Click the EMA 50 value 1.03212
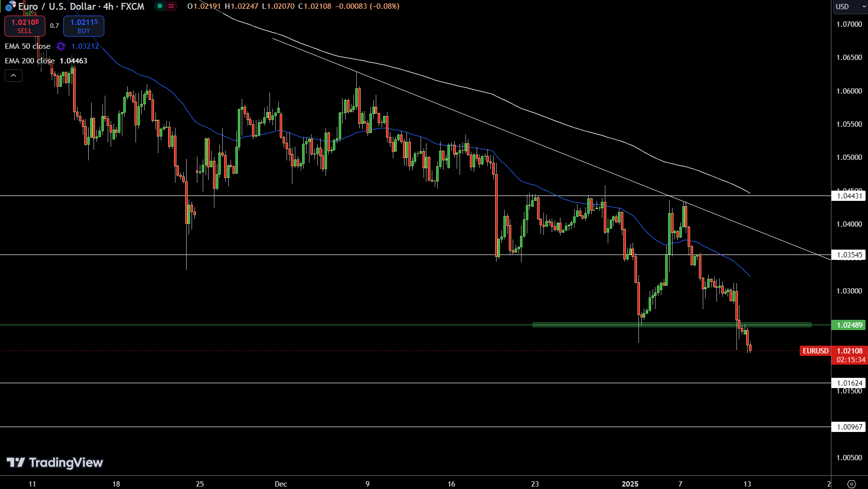868x489 pixels. click(x=85, y=46)
